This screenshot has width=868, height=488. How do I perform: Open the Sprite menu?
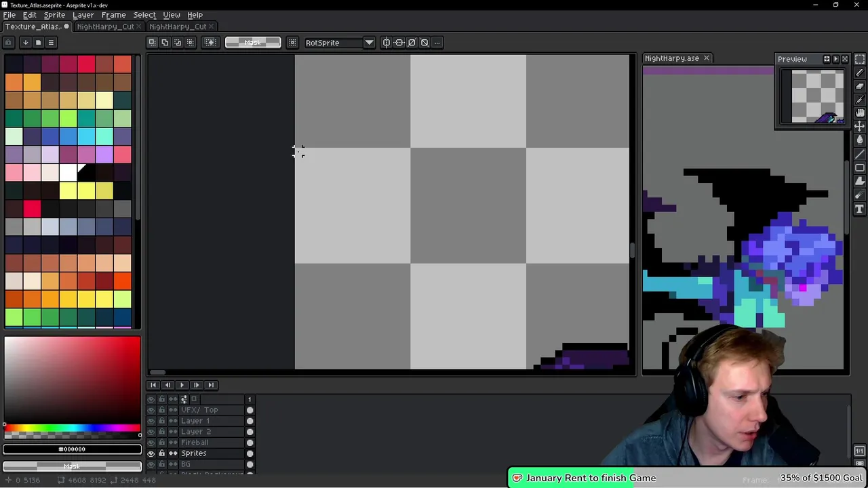54,15
